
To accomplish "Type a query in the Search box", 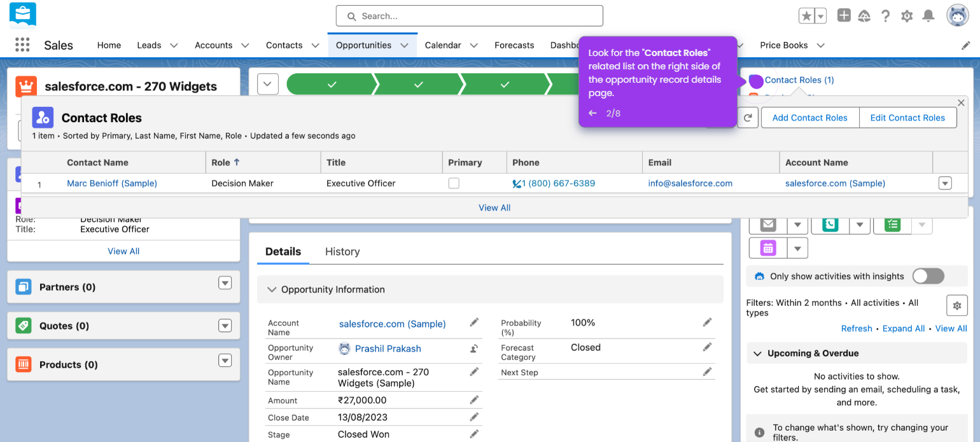I will click(469, 15).
